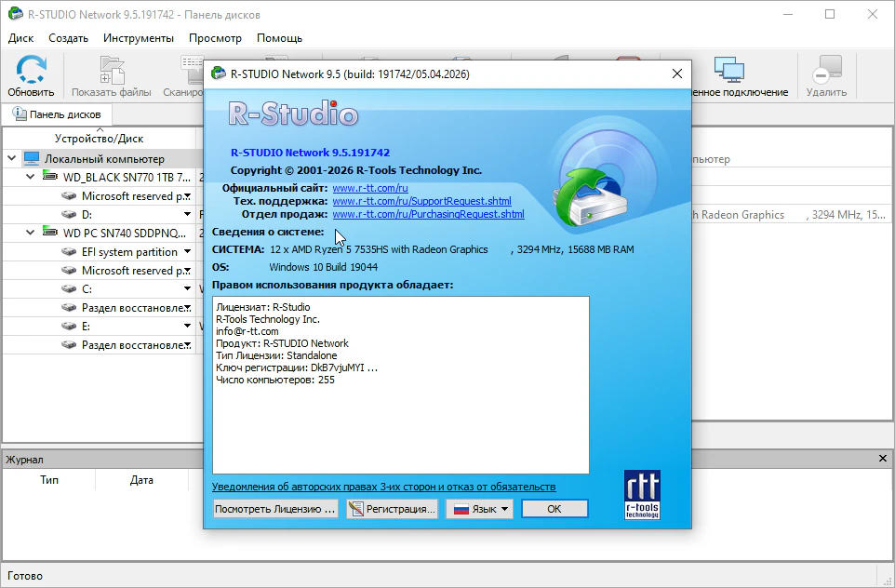Click inside the license info text box
Screen dimensions: 895x588
click(400, 419)
